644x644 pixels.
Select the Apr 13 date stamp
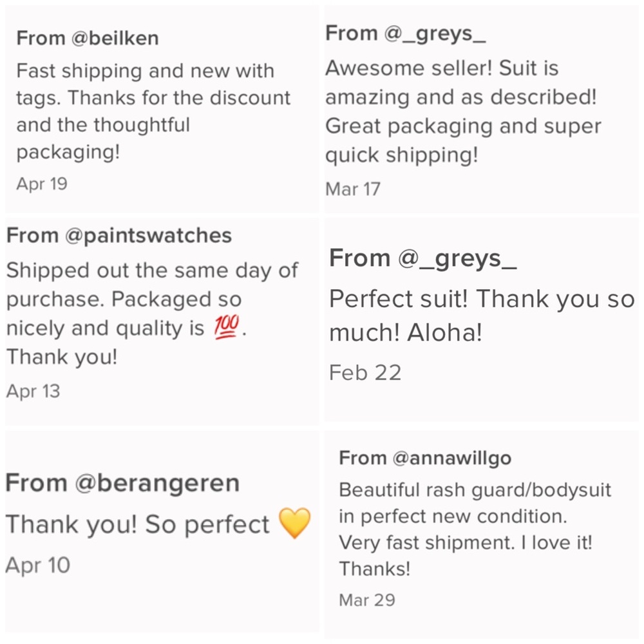point(33,391)
